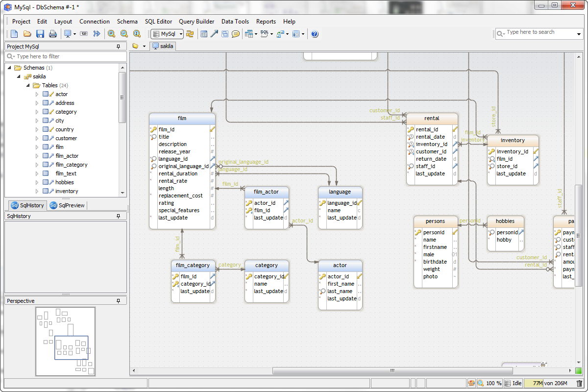The height and width of the screenshot is (392, 588).
Task: Click the color palette icon in status bar
Action: (x=471, y=383)
